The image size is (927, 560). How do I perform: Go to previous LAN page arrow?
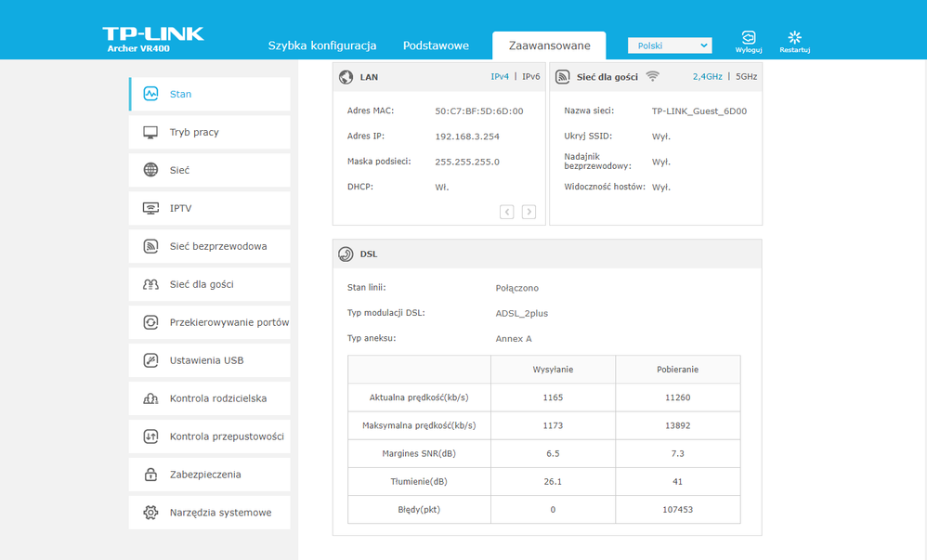[506, 212]
